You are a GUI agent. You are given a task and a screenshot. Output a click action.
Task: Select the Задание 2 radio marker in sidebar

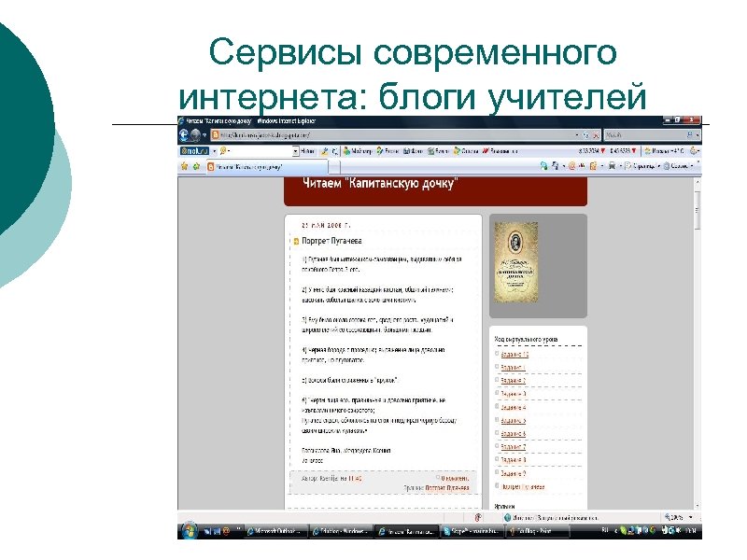point(496,379)
